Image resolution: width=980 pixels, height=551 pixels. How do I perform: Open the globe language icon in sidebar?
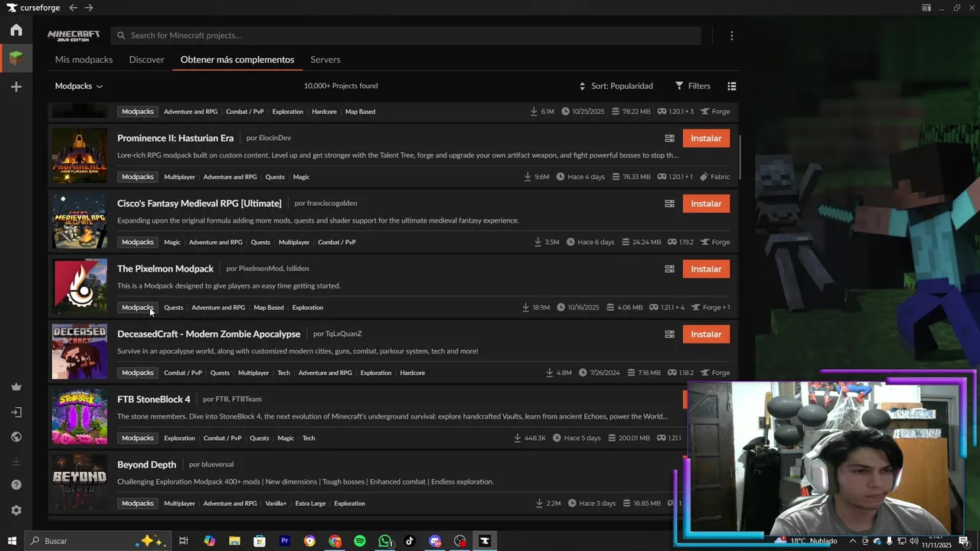(16, 437)
